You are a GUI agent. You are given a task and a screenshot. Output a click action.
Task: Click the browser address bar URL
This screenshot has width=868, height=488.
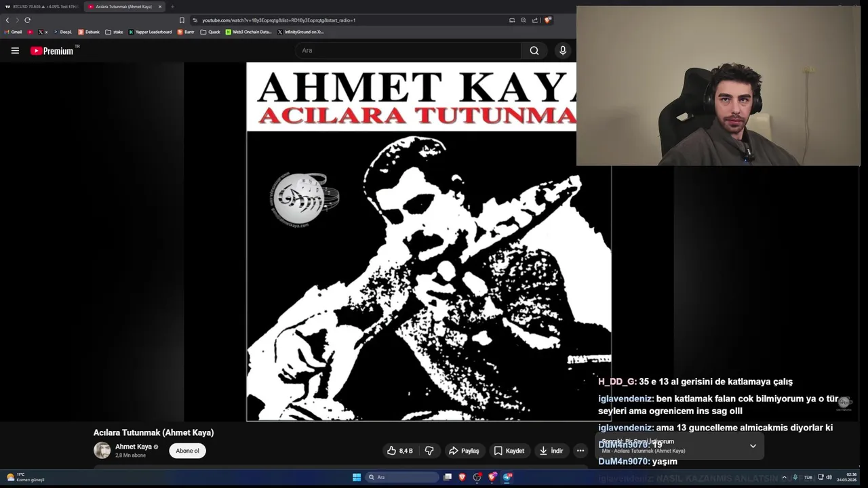279,20
